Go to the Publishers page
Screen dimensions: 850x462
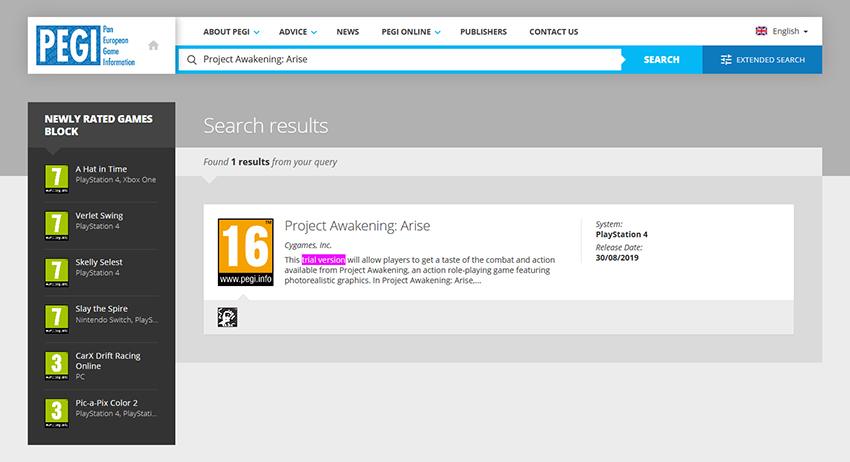coord(483,32)
